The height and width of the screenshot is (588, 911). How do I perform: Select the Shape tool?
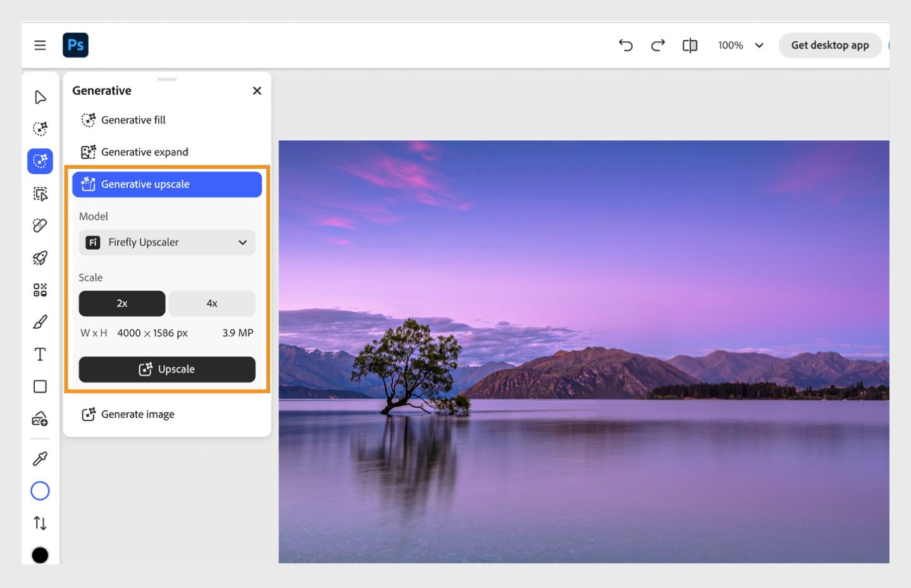[x=40, y=386]
